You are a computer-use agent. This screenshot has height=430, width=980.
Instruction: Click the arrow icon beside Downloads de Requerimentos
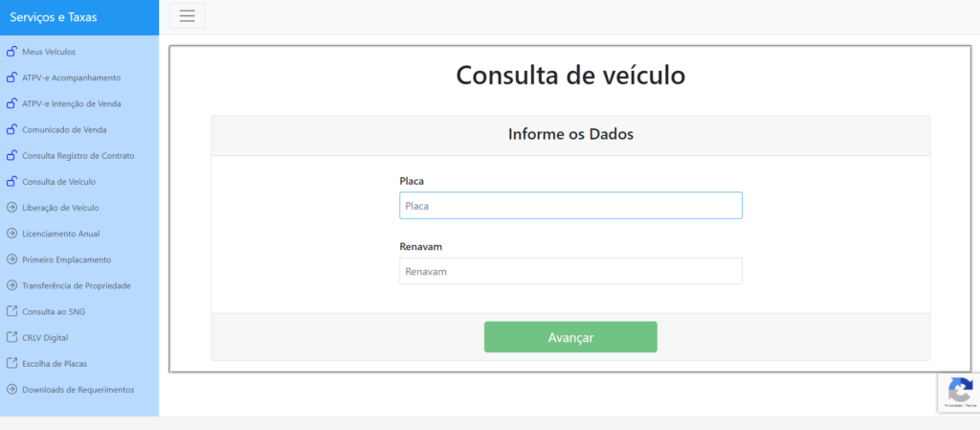point(11,390)
